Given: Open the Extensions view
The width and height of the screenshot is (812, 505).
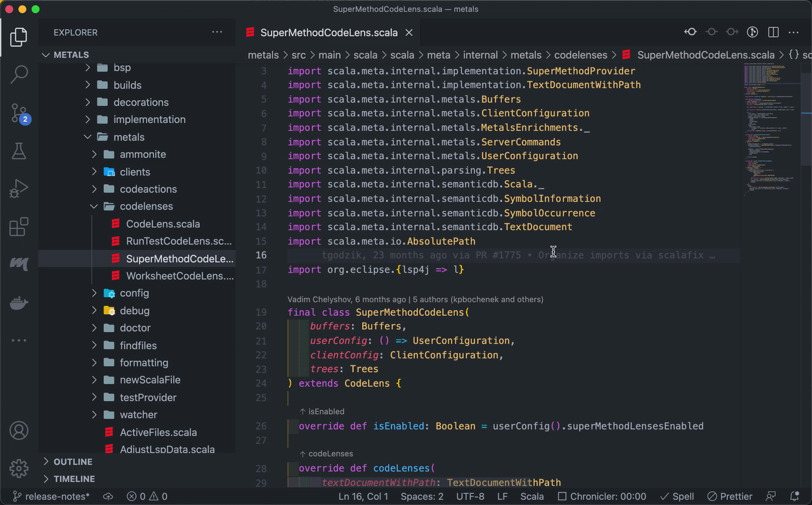Looking at the screenshot, I should coord(19,227).
